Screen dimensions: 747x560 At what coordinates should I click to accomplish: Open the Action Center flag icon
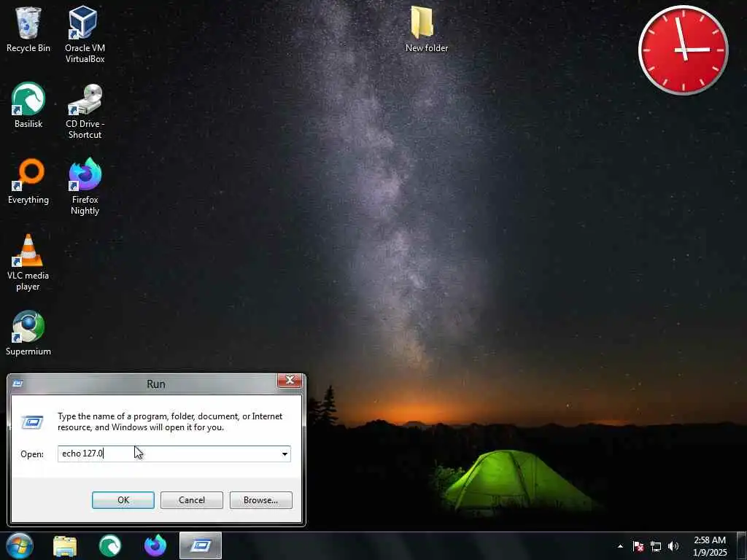(638, 546)
